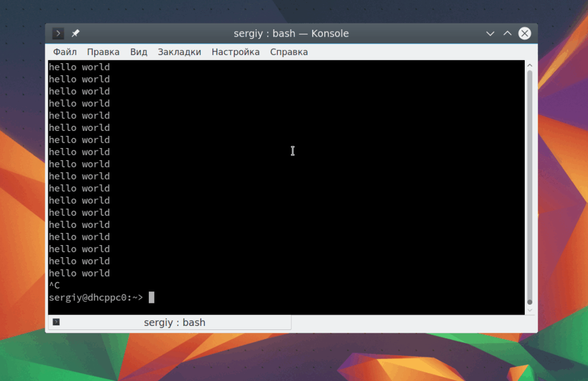Click the sergiy@dhcppc0 prompt line
The image size is (588, 381).
(101, 297)
